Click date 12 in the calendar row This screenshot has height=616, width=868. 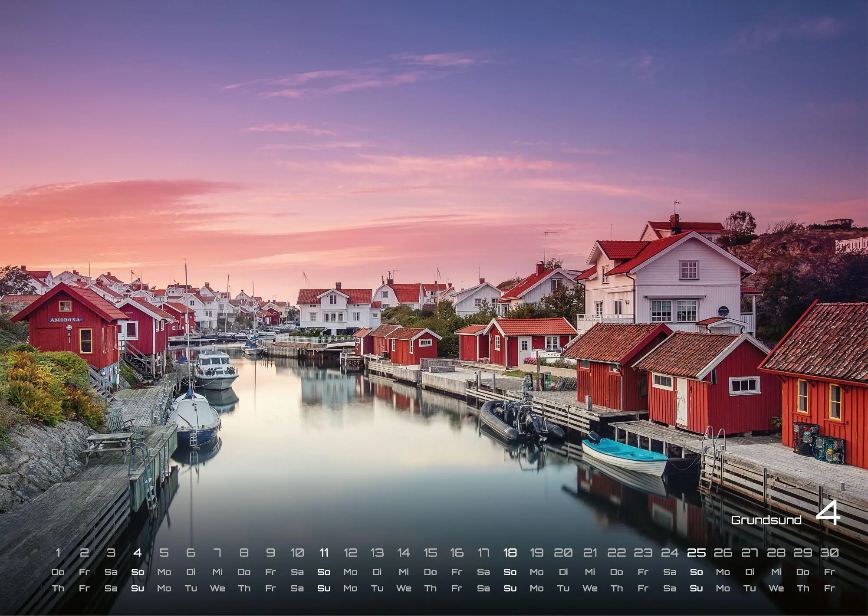(x=350, y=553)
